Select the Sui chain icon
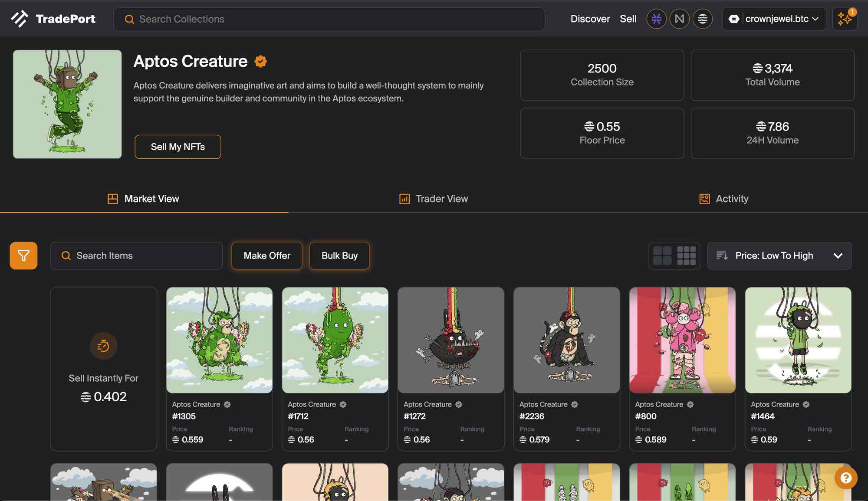 click(656, 19)
